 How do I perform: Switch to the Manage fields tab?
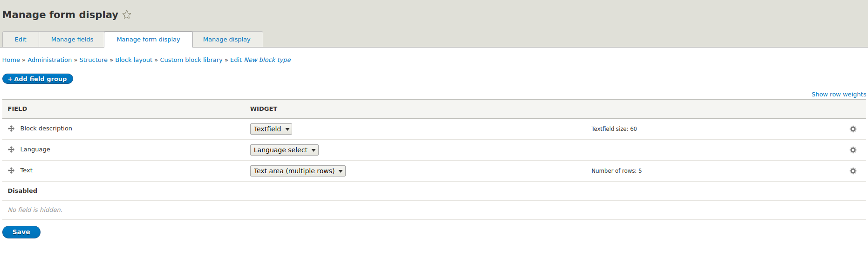pyautogui.click(x=72, y=40)
